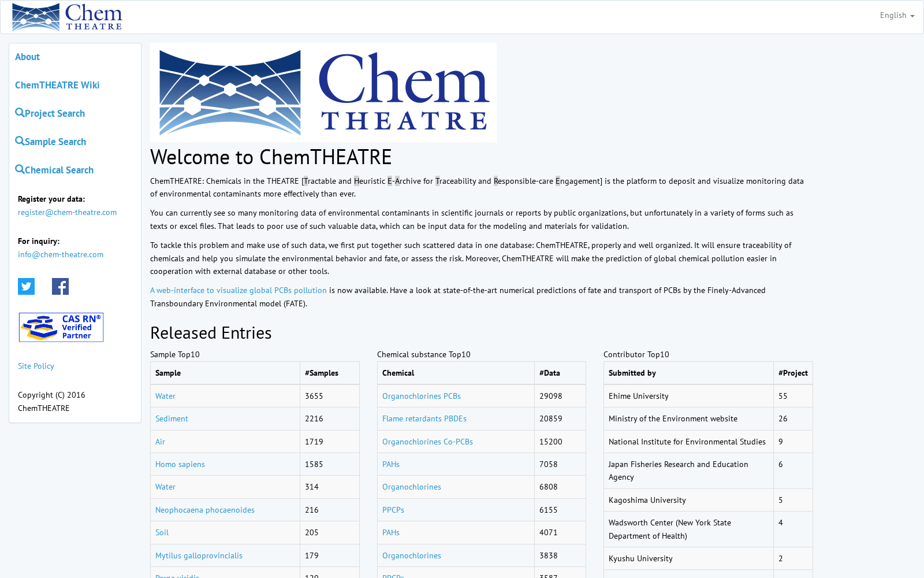Click the #Project column header
Screen dimensions: 924x578
click(793, 373)
